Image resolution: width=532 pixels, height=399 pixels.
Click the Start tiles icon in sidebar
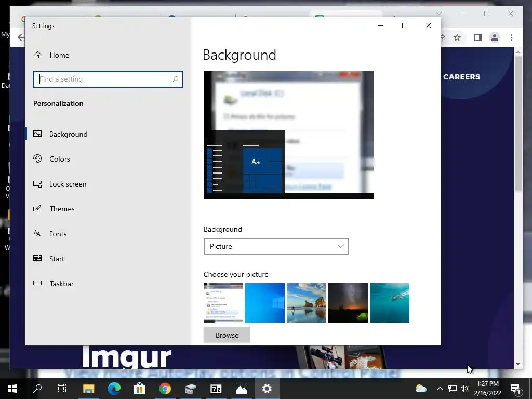37,258
